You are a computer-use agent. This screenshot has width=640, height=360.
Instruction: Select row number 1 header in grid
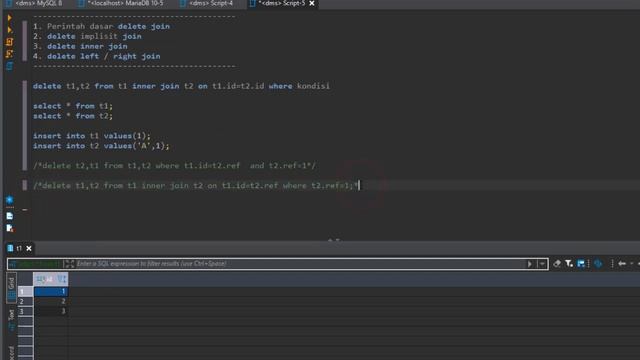pos(25,291)
